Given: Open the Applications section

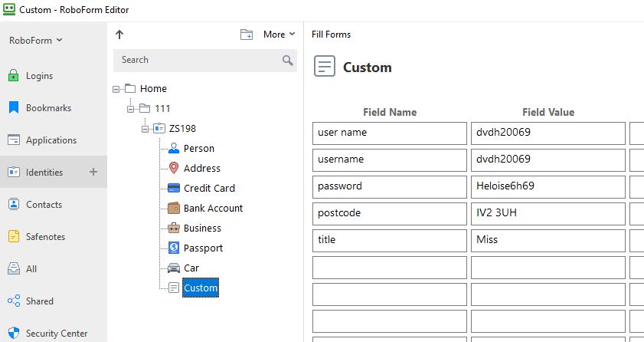Looking at the screenshot, I should (x=51, y=140).
